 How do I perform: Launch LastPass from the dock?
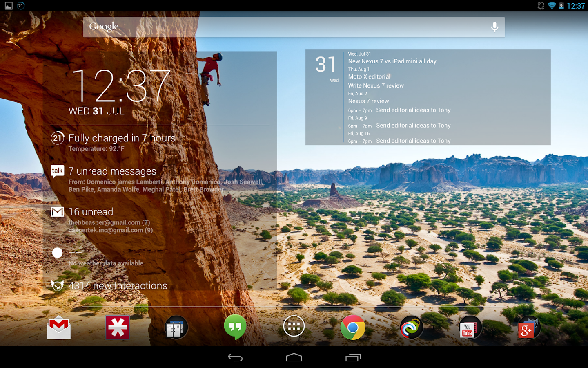(x=117, y=327)
